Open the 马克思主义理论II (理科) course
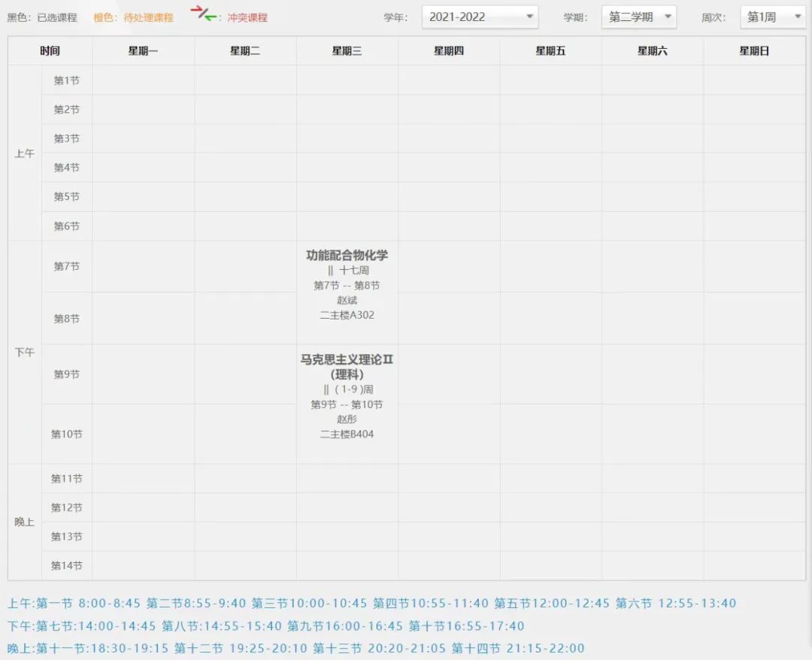 [x=347, y=366]
